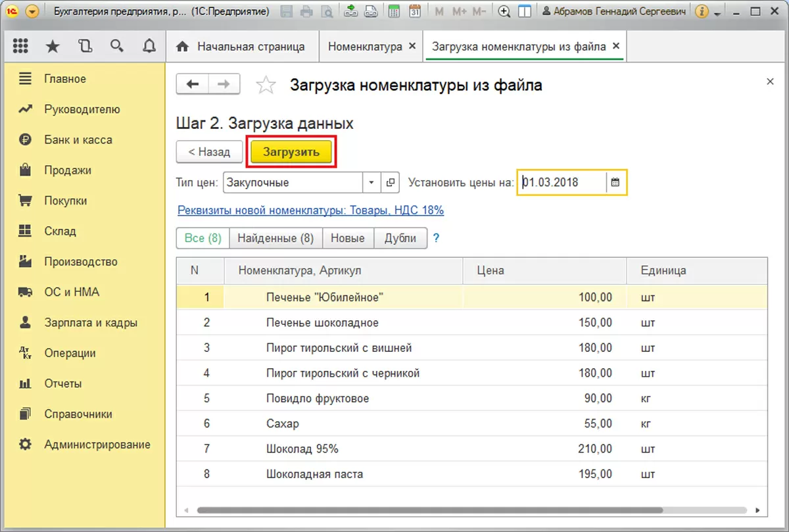789x532 pixels.
Task: Open the sections menu grid icon
Action: (x=20, y=46)
